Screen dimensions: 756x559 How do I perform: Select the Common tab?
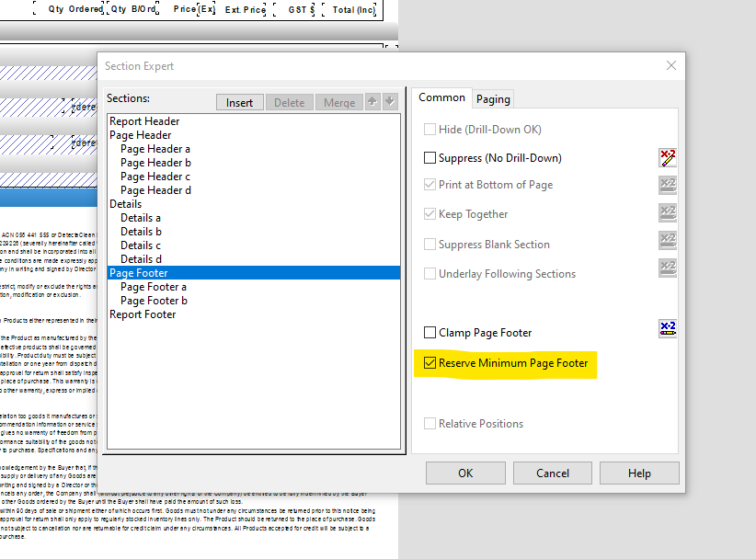coord(441,97)
